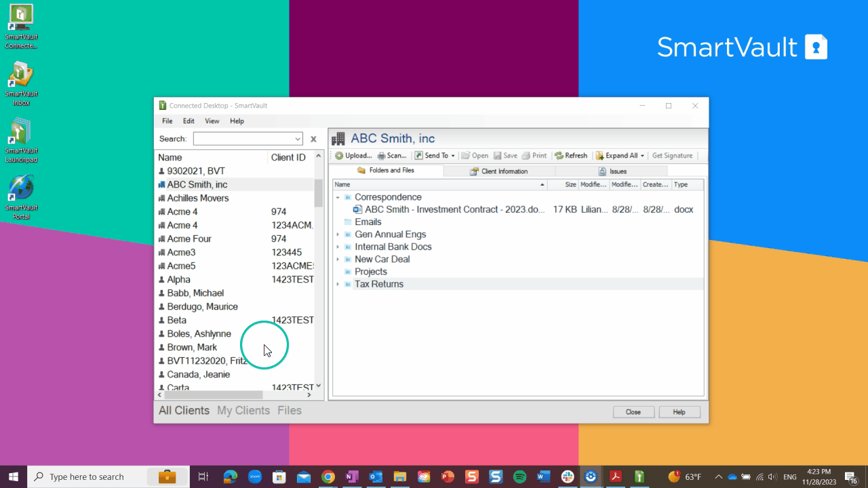Click the Open toolbar item
The image size is (868, 488).
[475, 156]
